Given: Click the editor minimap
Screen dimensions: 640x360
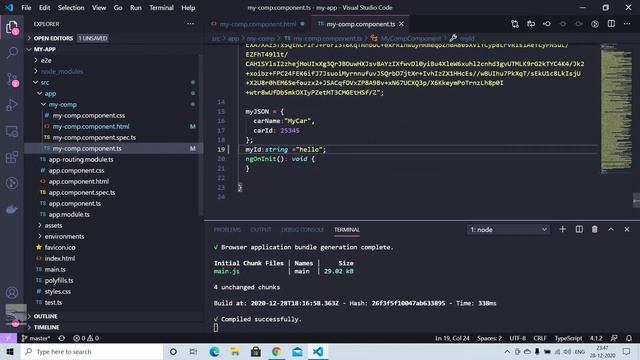Looking at the screenshot, I should pos(616,109).
